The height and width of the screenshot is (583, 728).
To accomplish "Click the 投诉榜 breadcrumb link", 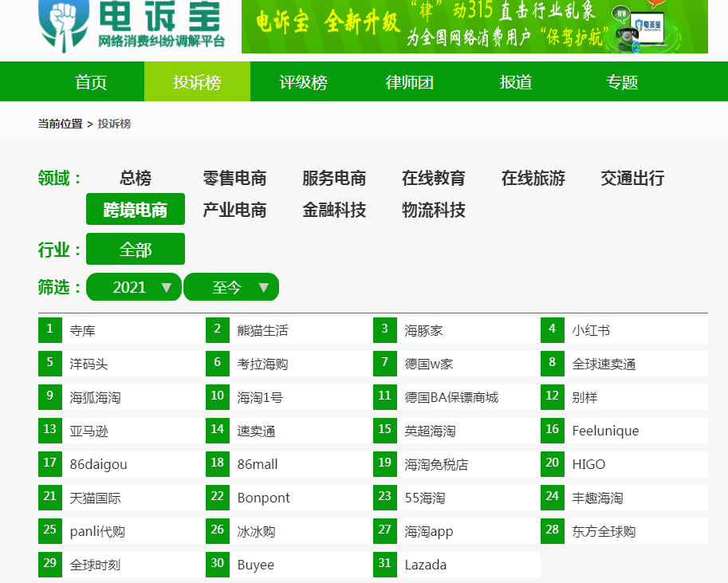I will (x=114, y=124).
